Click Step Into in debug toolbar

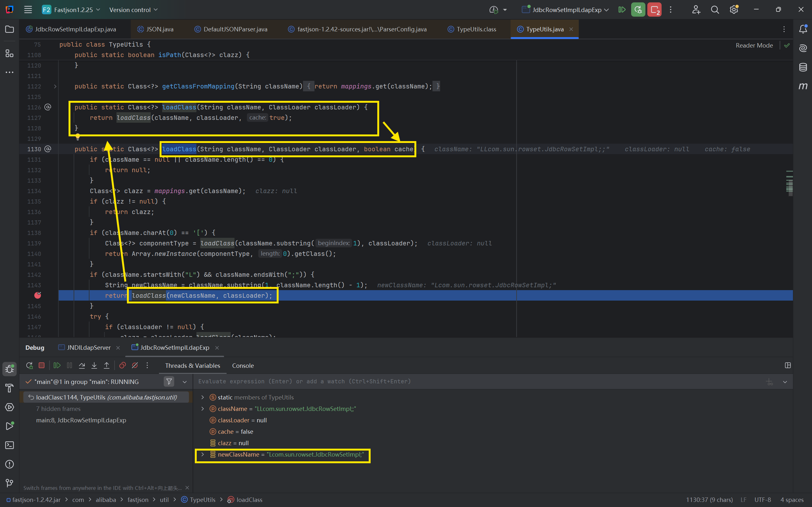[x=94, y=366]
